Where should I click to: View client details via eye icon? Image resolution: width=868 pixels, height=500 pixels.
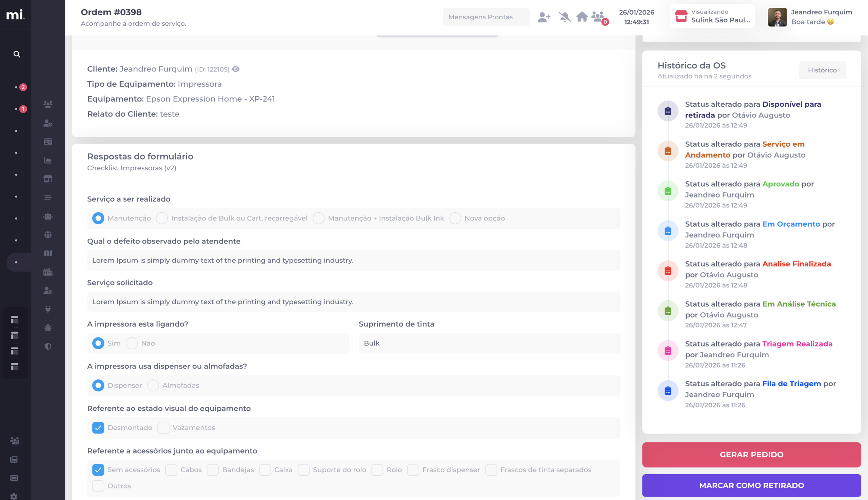[236, 69]
